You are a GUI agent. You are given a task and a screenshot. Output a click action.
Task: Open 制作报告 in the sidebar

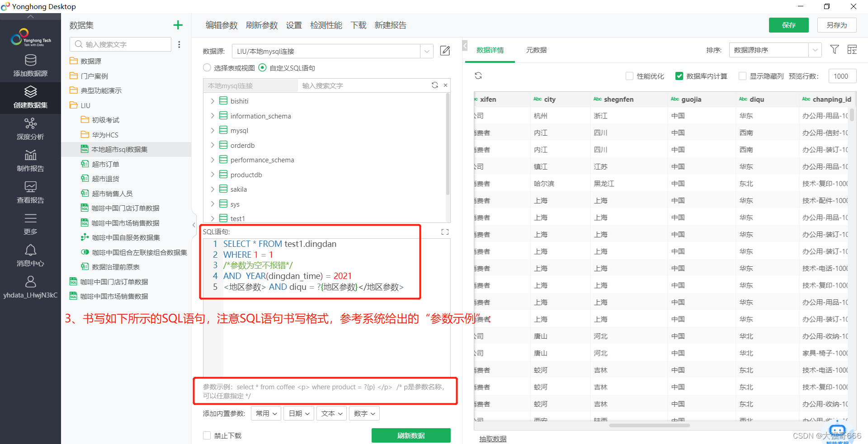tap(30, 161)
